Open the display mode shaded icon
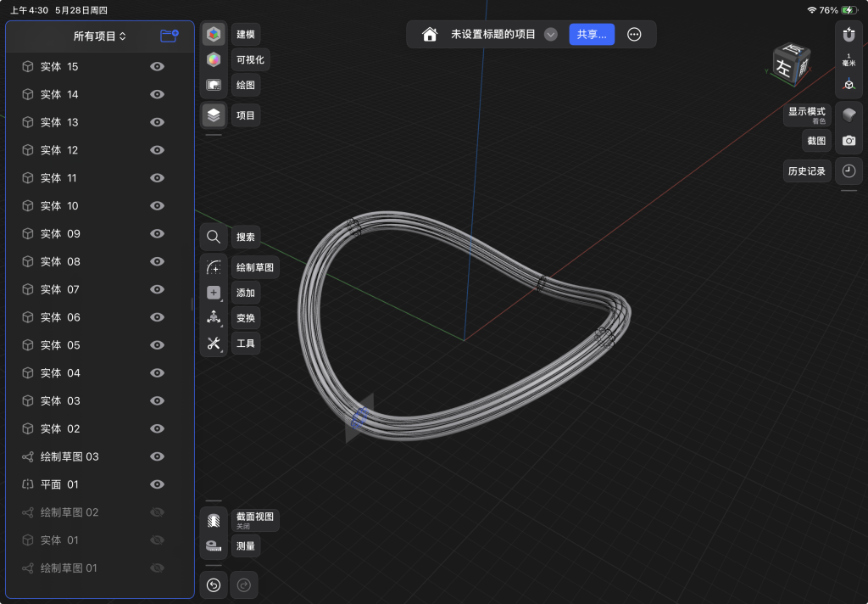 click(x=849, y=115)
